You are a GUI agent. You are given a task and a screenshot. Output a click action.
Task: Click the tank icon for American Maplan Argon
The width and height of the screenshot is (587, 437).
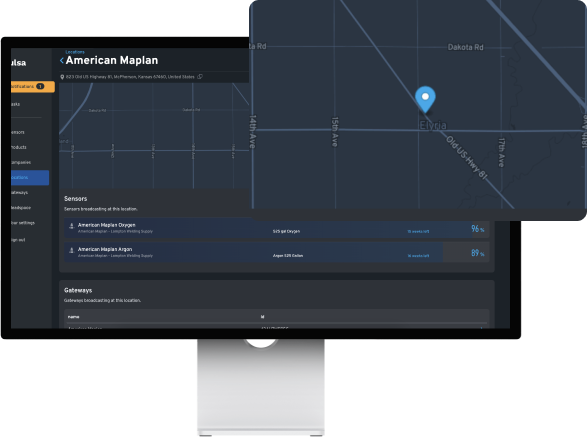pos(71,250)
